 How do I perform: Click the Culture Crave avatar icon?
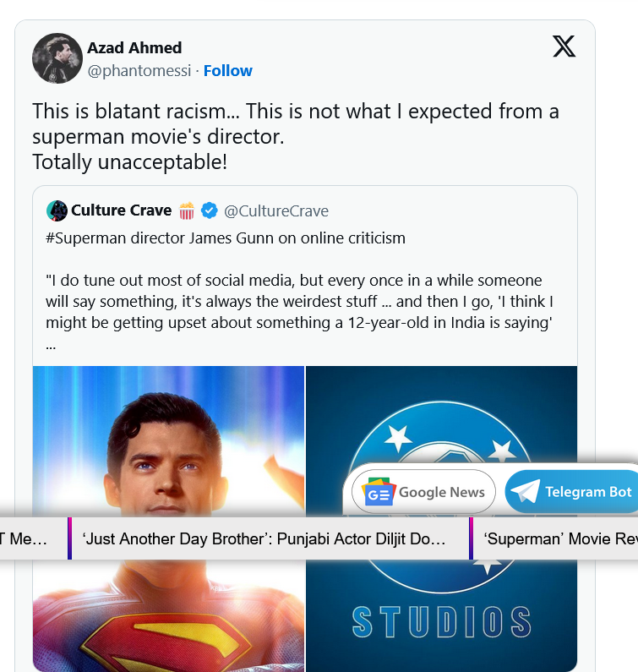pos(57,210)
